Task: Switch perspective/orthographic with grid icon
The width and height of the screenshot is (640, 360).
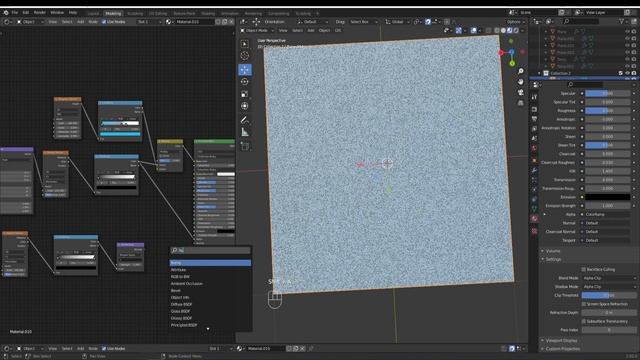Action: click(x=521, y=103)
